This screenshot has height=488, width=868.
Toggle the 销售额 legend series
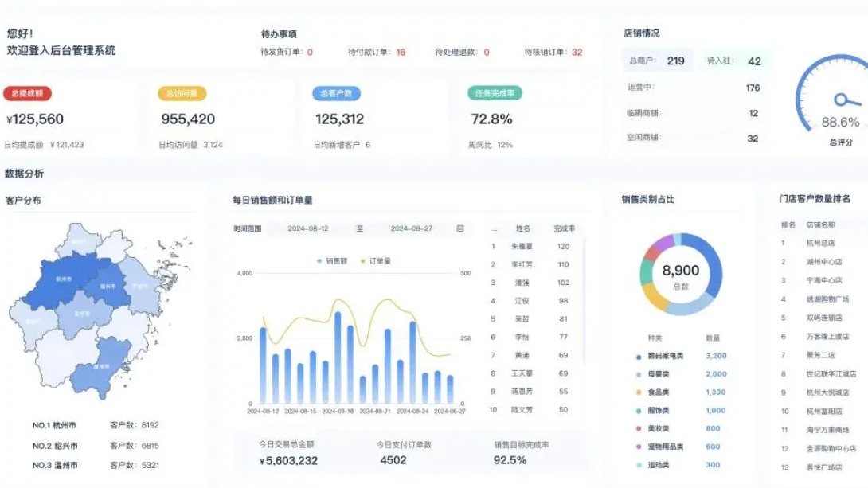[332, 260]
